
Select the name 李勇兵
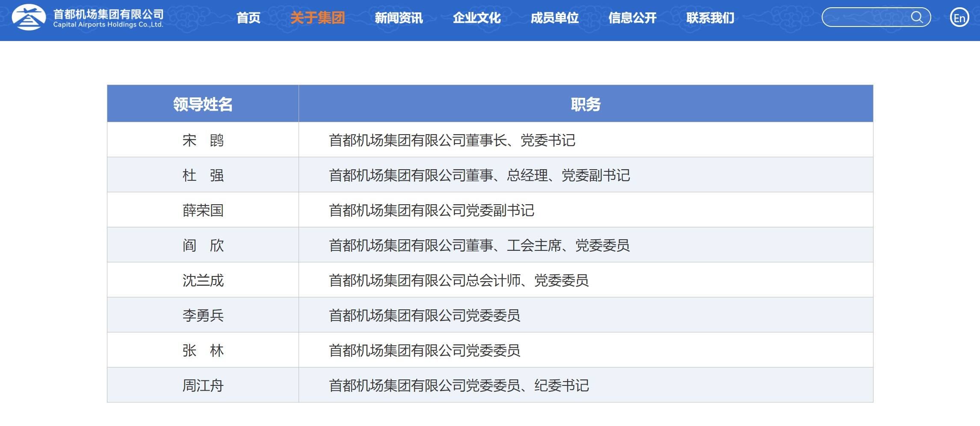tap(203, 315)
